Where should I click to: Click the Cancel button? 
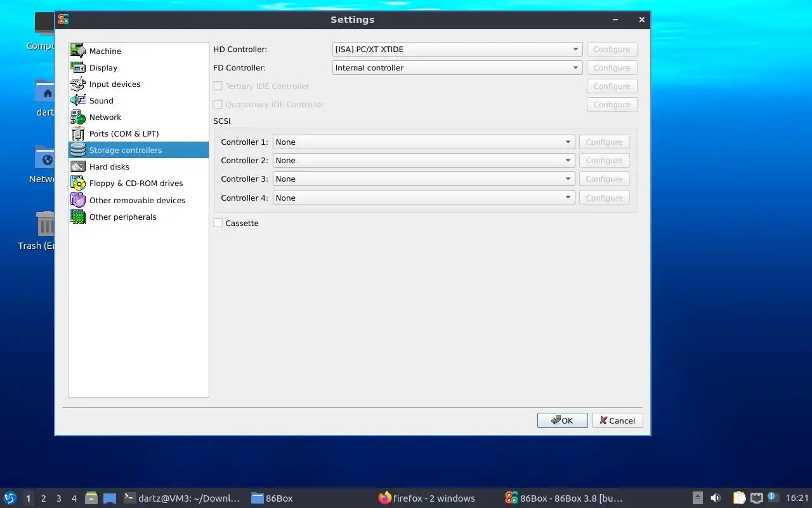pos(617,420)
